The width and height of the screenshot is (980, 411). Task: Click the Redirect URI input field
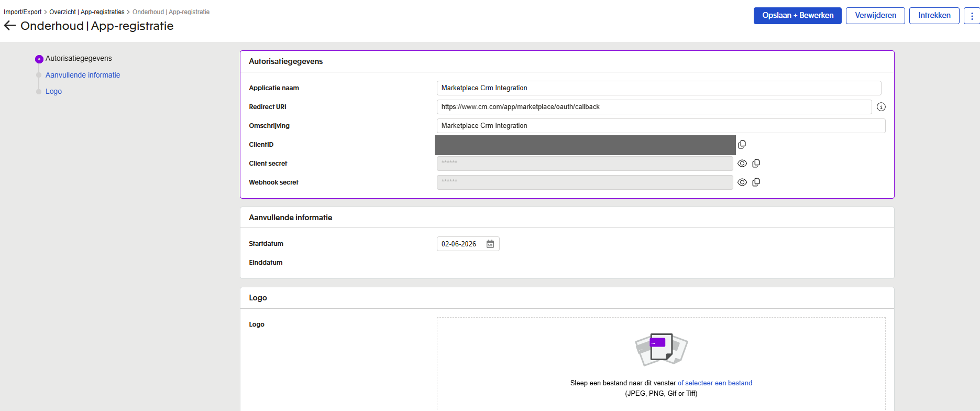click(654, 107)
